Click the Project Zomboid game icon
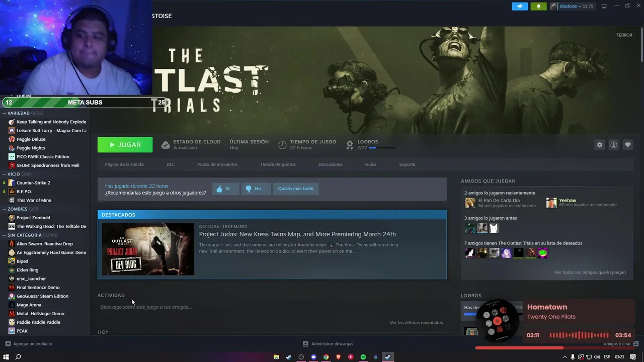Screen dimensions: 644x362 [x=12, y=218]
